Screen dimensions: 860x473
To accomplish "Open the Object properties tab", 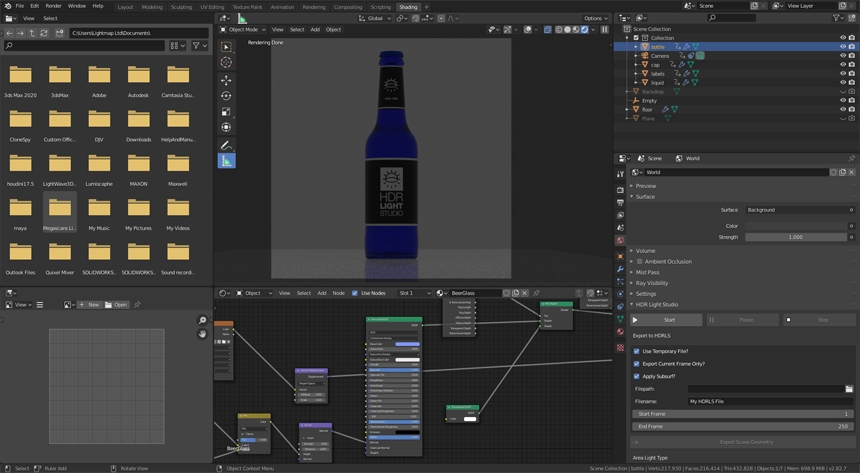I will pyautogui.click(x=620, y=256).
